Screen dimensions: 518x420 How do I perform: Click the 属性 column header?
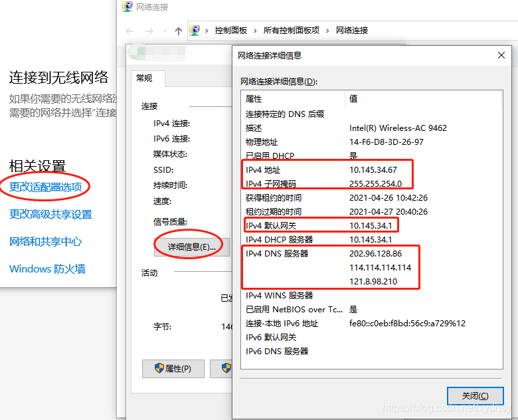[x=293, y=98]
